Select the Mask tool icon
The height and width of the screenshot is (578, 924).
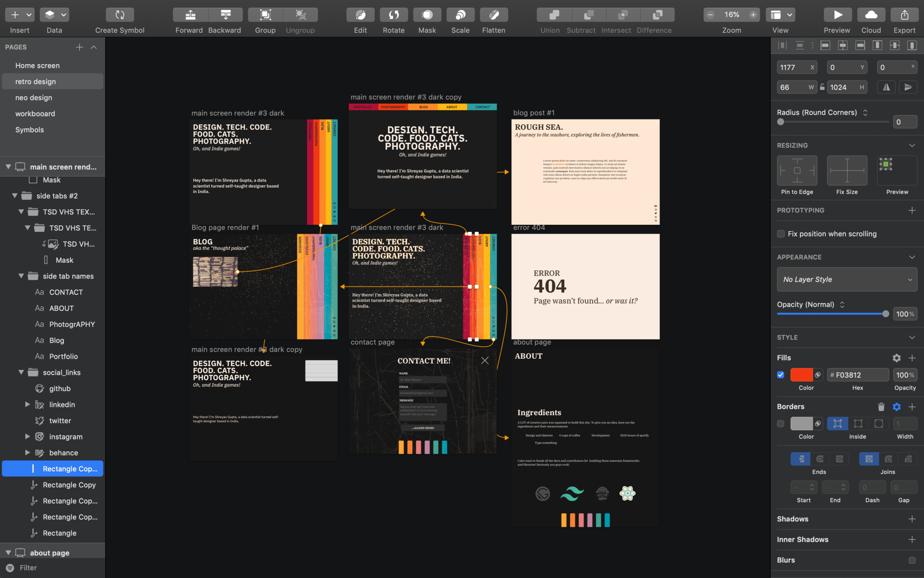coord(427,15)
